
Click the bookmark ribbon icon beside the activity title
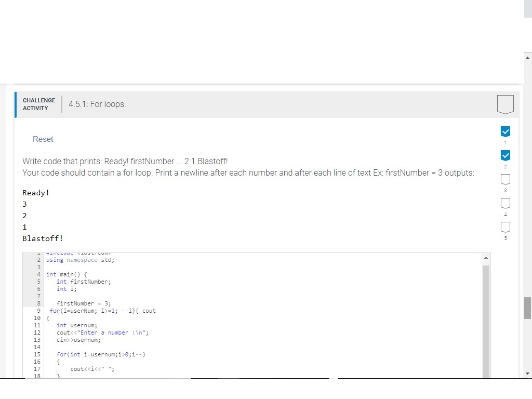coord(505,104)
